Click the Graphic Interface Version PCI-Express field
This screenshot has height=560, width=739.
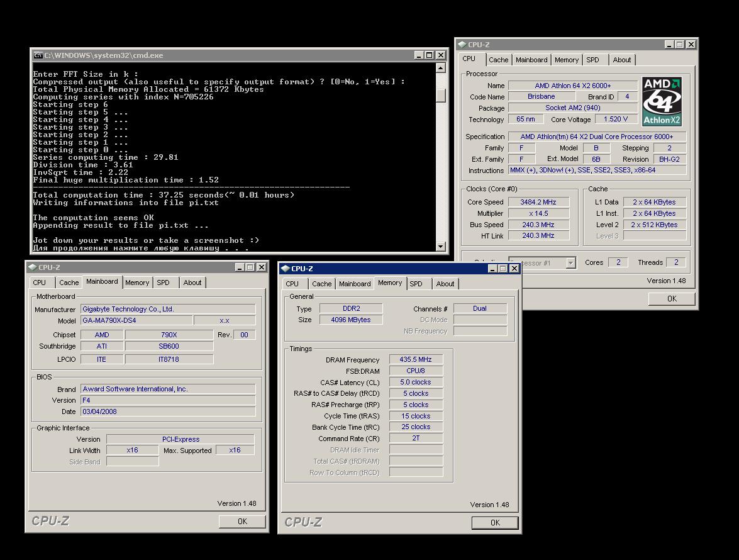(x=181, y=439)
